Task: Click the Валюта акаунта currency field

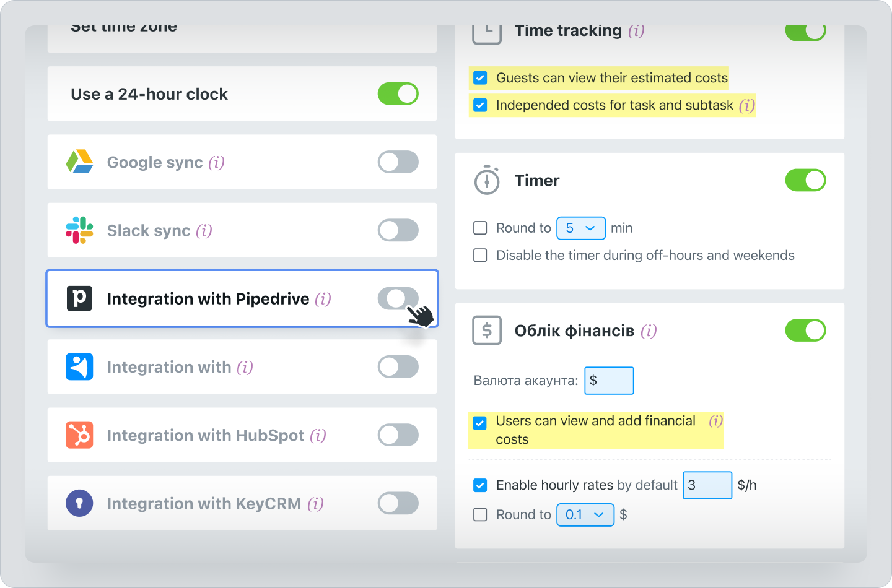Action: [x=609, y=380]
